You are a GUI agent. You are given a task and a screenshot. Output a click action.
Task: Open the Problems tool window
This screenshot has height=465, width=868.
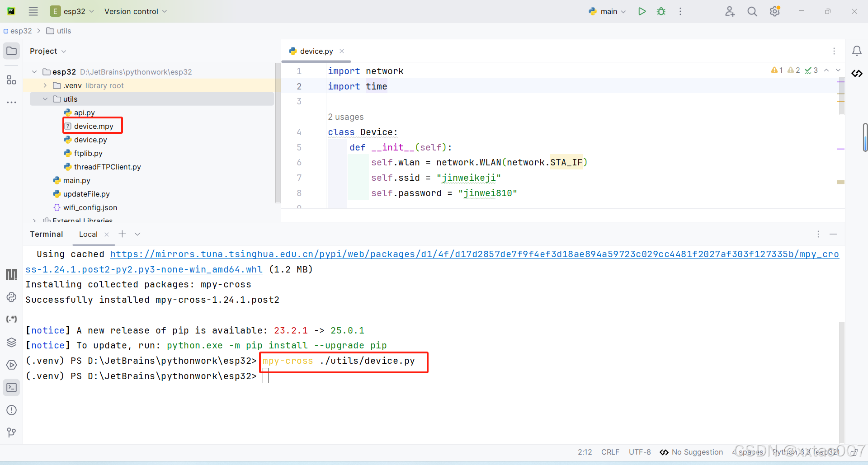pos(11,410)
